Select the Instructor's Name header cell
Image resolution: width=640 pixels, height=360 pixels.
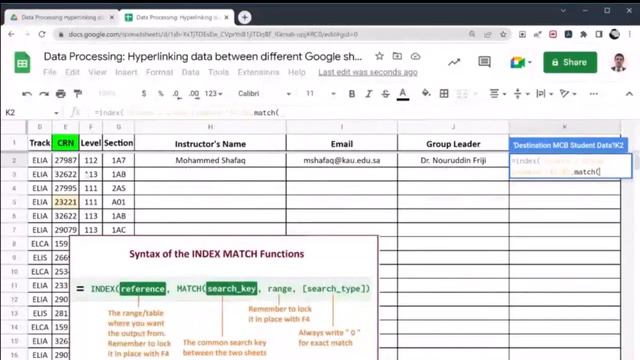pos(210,144)
